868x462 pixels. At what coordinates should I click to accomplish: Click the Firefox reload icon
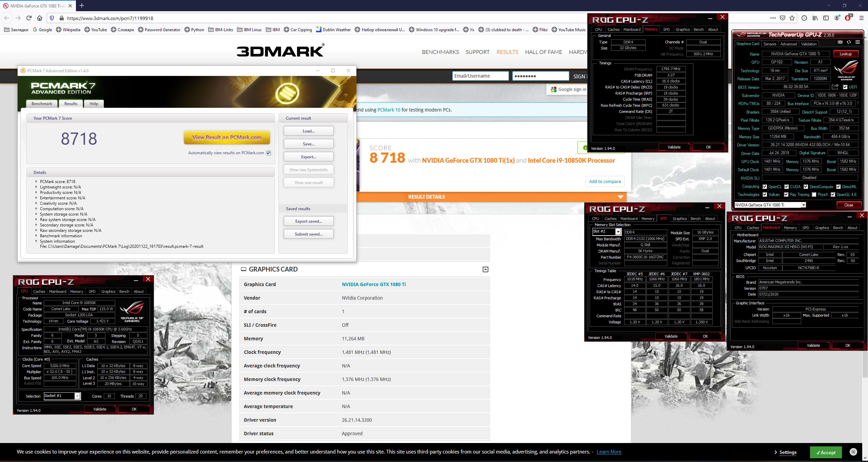point(29,18)
